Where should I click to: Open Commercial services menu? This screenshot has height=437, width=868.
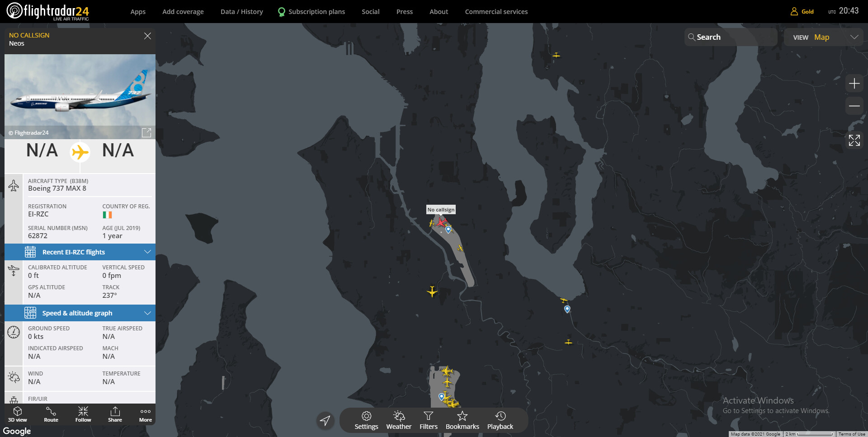496,12
